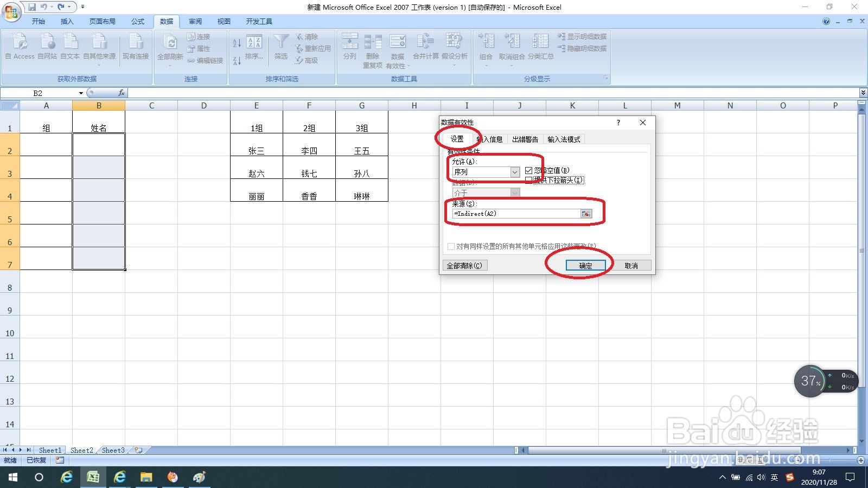Click 显示明细数据 (Show Detail) button
868x488 pixels.
582,36
